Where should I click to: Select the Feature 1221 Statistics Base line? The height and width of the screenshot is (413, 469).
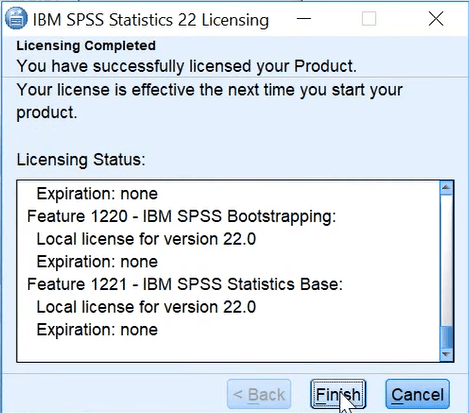click(x=185, y=284)
